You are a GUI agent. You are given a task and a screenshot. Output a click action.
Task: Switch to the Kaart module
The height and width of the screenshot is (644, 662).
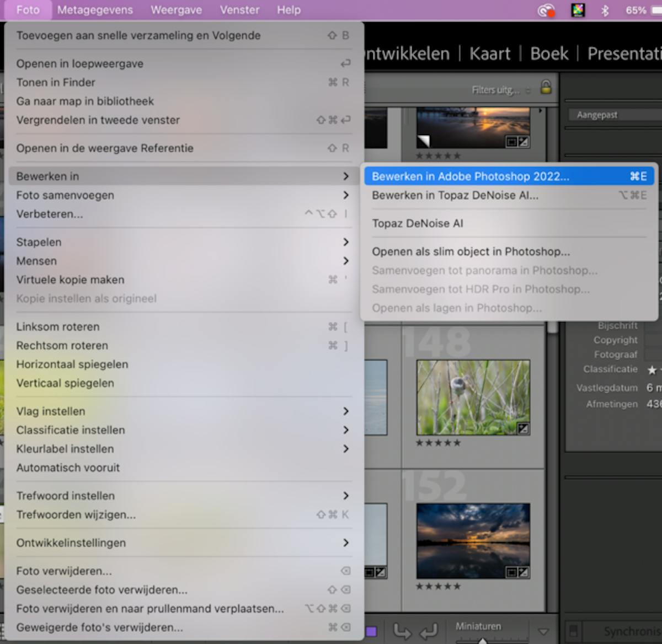tap(490, 53)
